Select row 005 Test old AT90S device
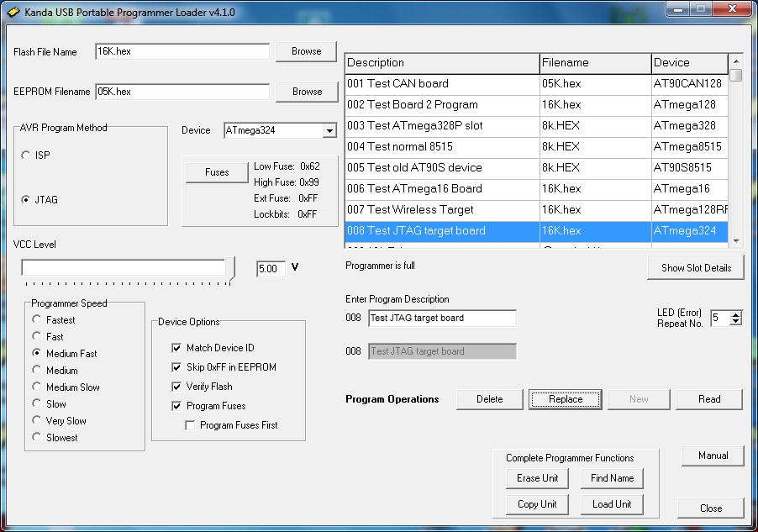The height and width of the screenshot is (532, 758). coord(537,168)
